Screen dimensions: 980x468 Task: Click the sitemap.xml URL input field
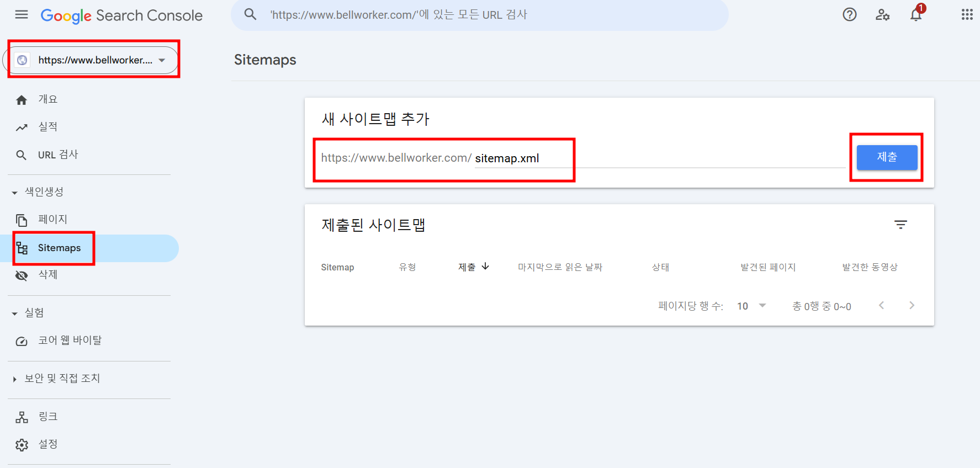(x=660, y=158)
